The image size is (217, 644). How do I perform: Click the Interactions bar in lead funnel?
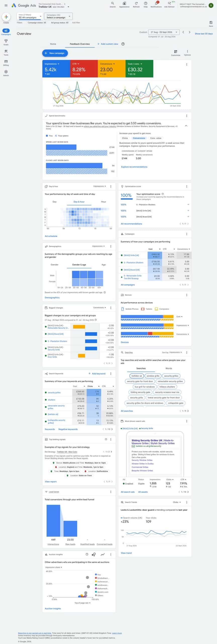(x=53, y=521)
